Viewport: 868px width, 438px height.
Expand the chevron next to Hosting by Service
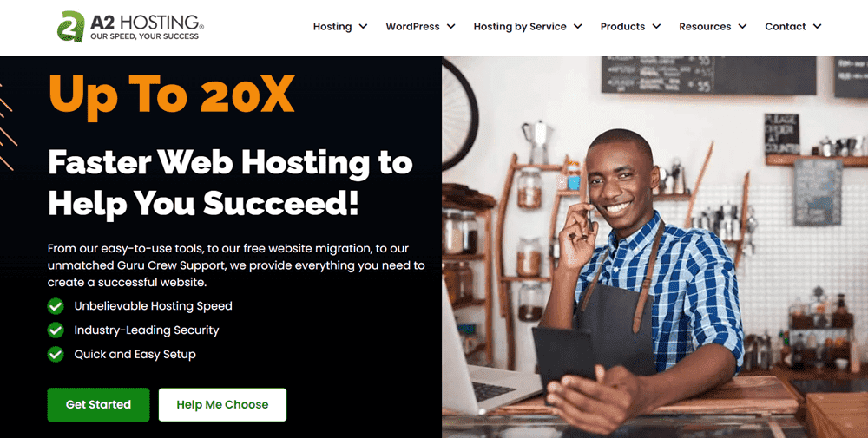point(578,27)
